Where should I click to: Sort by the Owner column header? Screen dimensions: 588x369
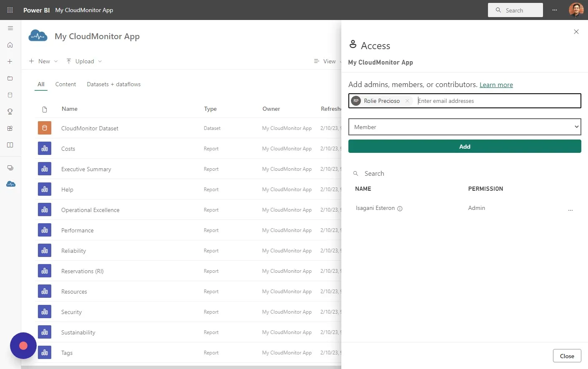[271, 109]
